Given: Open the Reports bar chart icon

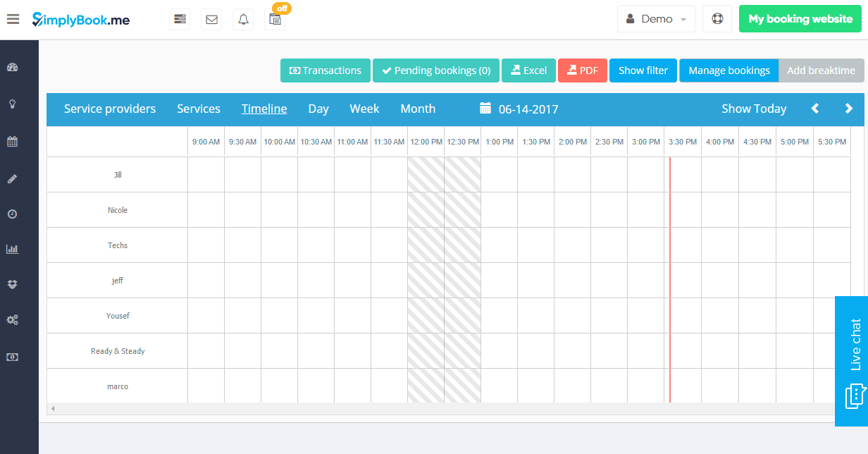Looking at the screenshot, I should 13,248.
